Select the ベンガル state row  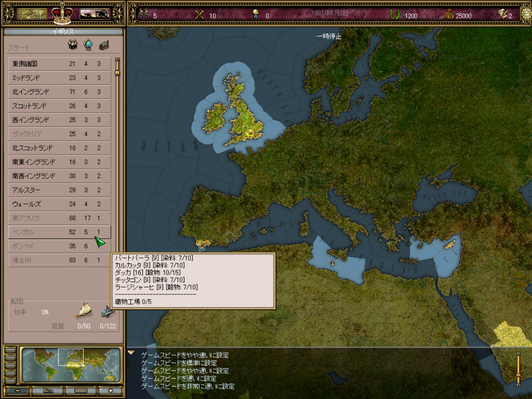[59, 232]
